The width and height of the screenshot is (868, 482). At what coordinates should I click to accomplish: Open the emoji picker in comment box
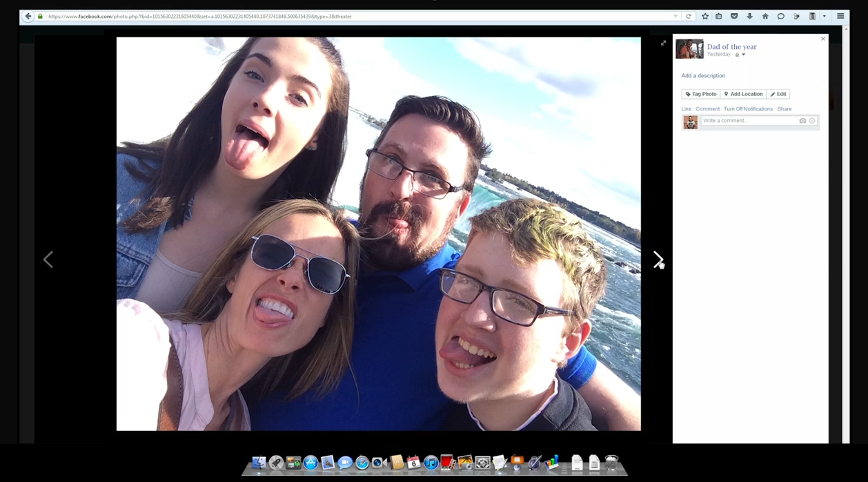(812, 121)
